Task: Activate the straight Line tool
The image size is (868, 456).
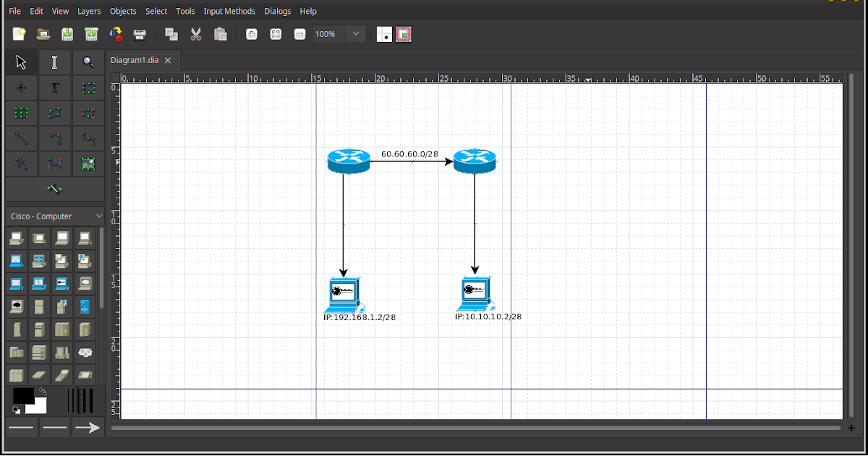Action: click(x=20, y=138)
